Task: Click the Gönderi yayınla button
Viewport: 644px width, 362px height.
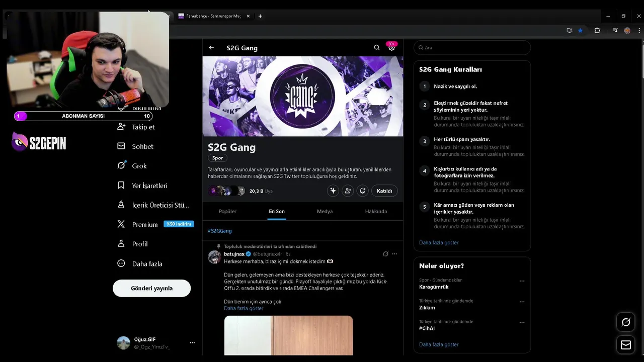Action: [x=151, y=288]
